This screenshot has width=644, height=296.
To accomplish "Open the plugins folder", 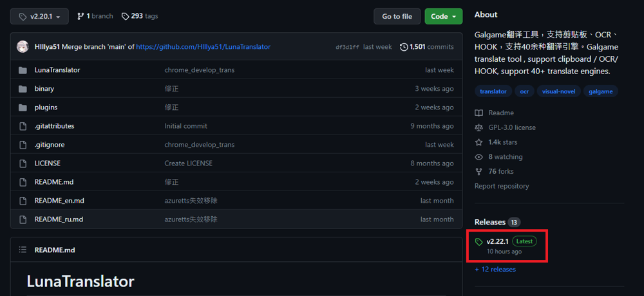I will pyautogui.click(x=46, y=107).
